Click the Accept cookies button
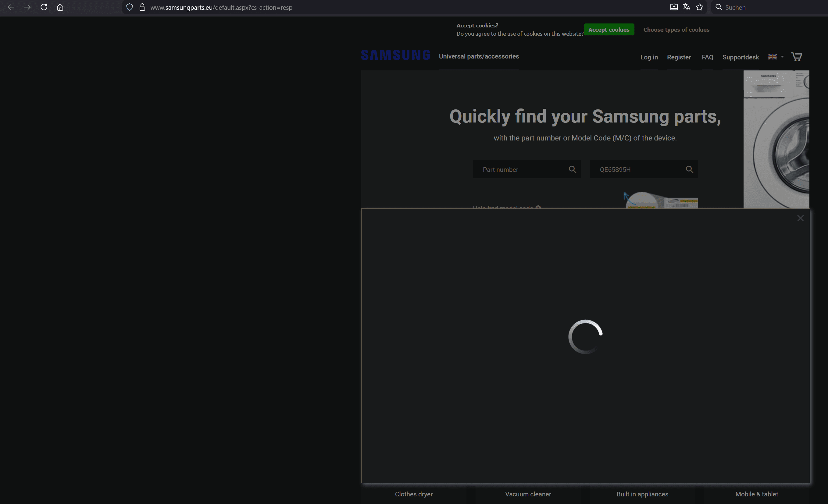828x504 pixels. tap(609, 30)
